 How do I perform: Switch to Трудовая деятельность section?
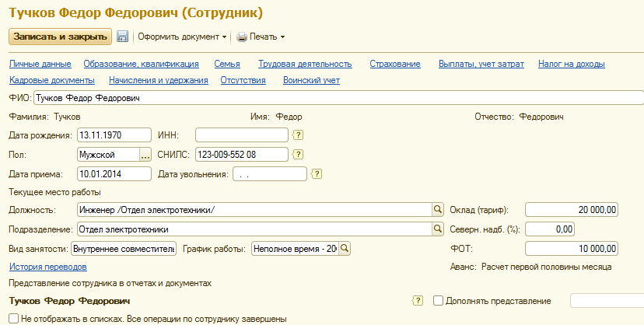click(305, 64)
